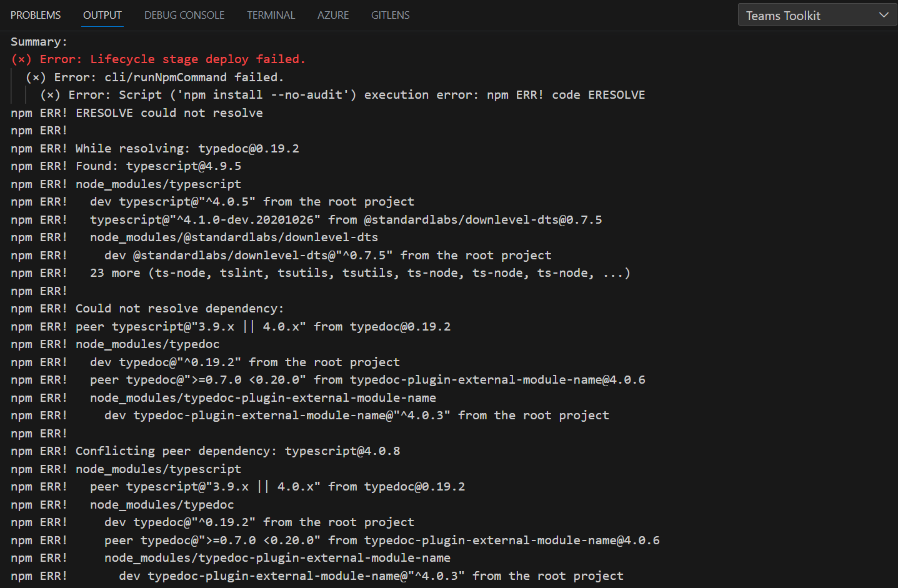
Task: Select the ERESOLVE could not resolve line
Action: click(136, 112)
